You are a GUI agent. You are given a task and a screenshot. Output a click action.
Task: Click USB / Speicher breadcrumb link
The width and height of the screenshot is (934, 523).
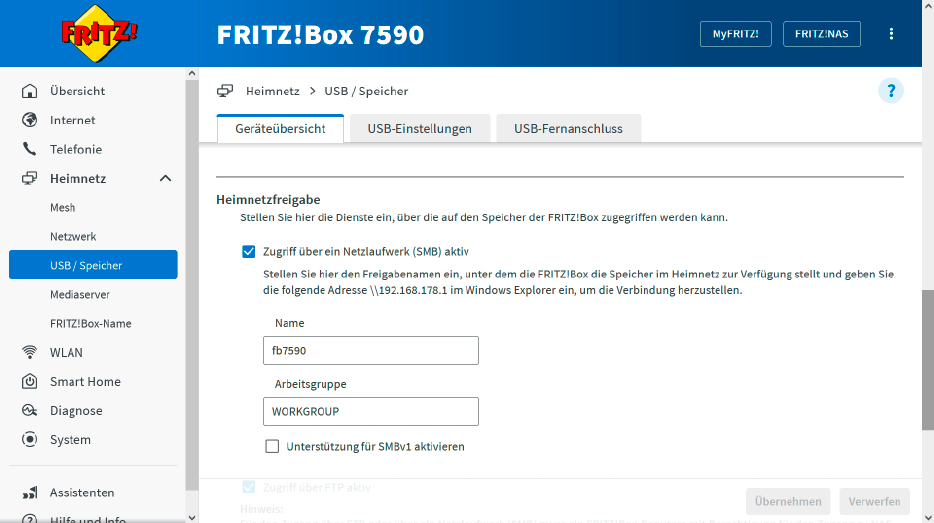(366, 91)
